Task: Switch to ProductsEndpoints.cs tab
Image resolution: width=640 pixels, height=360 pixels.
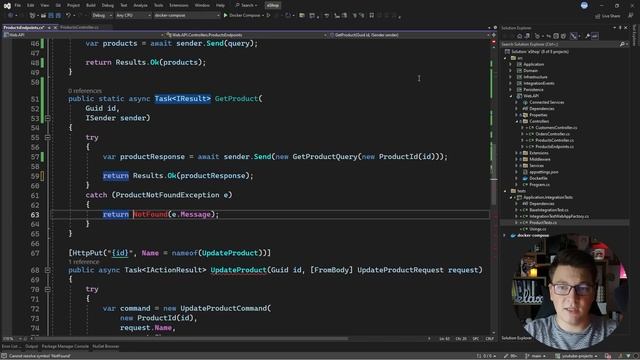Action: click(x=23, y=27)
